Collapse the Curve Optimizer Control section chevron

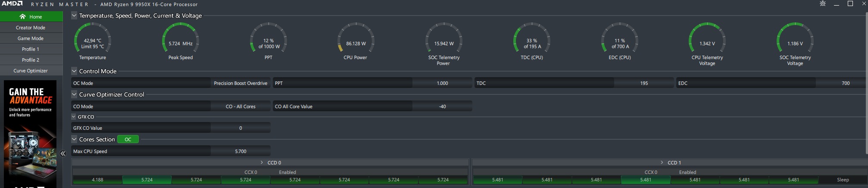pyautogui.click(x=74, y=94)
